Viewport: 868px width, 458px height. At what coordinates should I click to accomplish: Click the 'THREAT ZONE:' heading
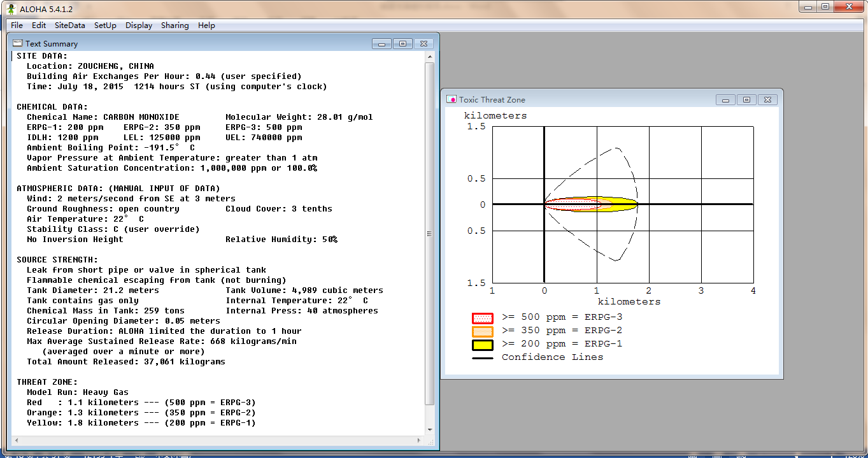[47, 382]
